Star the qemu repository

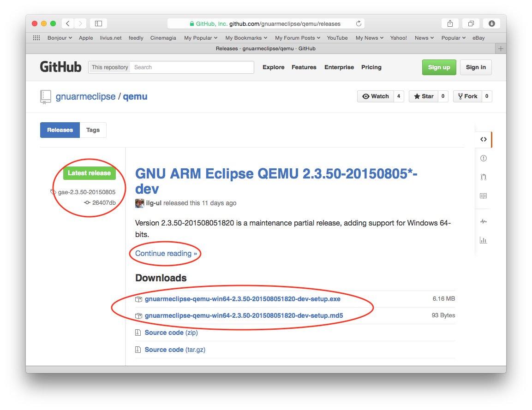click(424, 96)
